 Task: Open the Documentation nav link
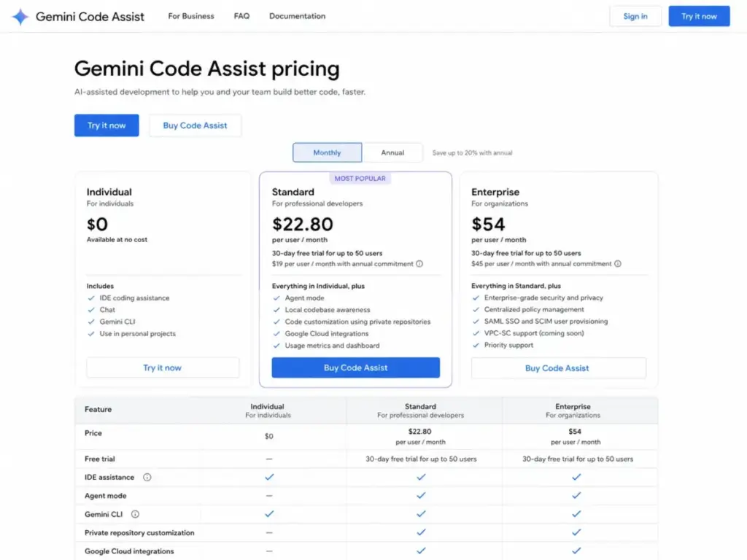298,16
